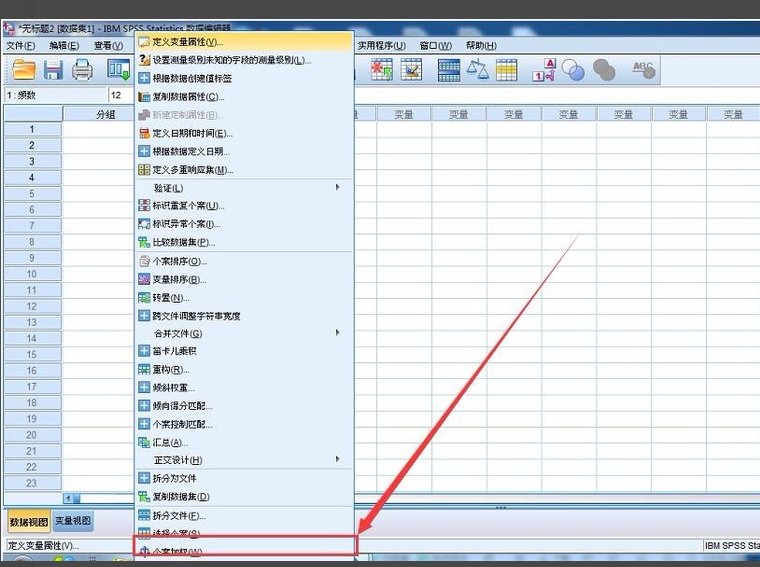Choose 定义日期和时间(E)... entry
760x567 pixels.
point(244,133)
